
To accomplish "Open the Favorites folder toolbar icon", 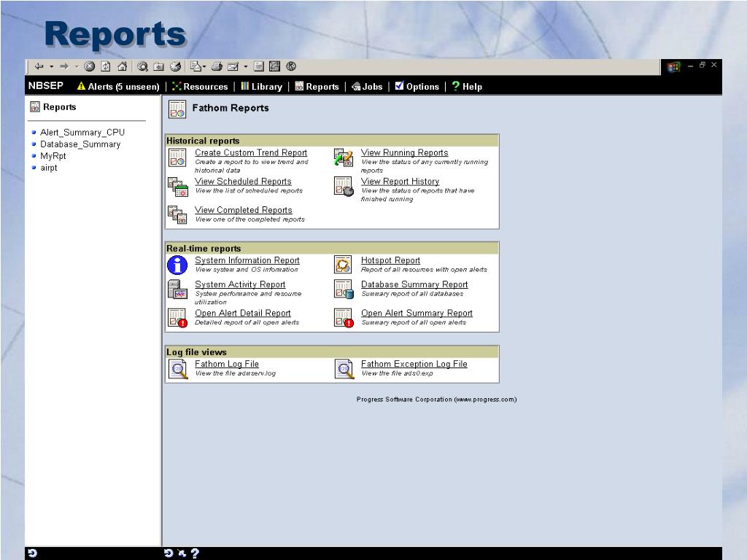I will pos(158,66).
